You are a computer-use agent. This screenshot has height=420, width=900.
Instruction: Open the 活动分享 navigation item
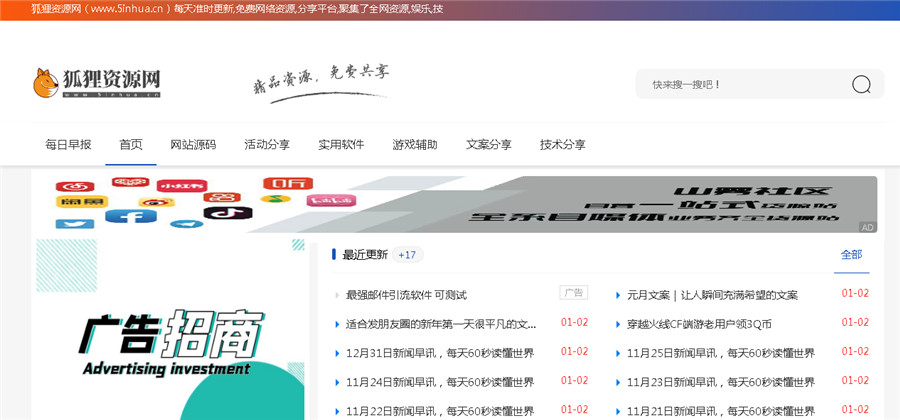(x=267, y=144)
